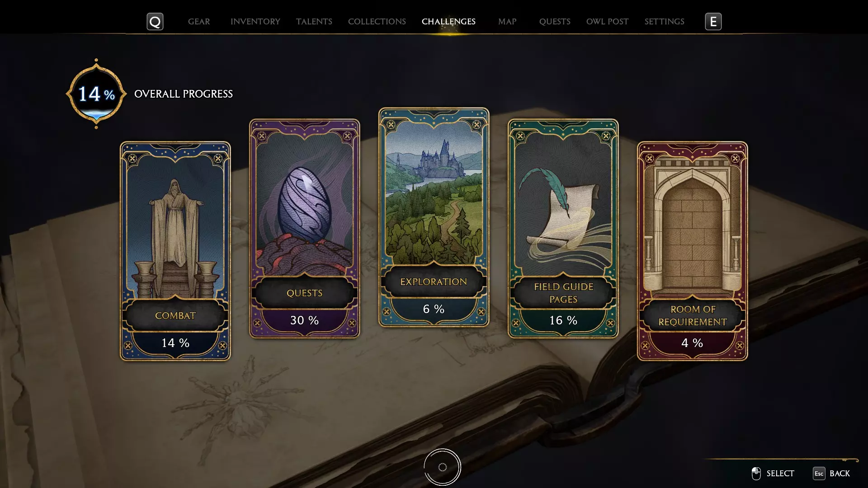This screenshot has height=488, width=868.
Task: Open the Quests menu tab
Action: click(555, 22)
